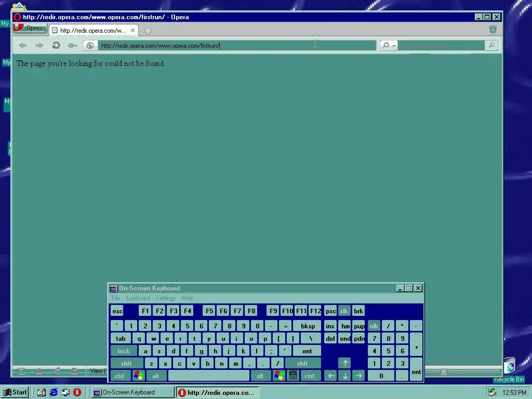Toggle the right shft key
This screenshot has height=399, width=532.
pos(302,364)
